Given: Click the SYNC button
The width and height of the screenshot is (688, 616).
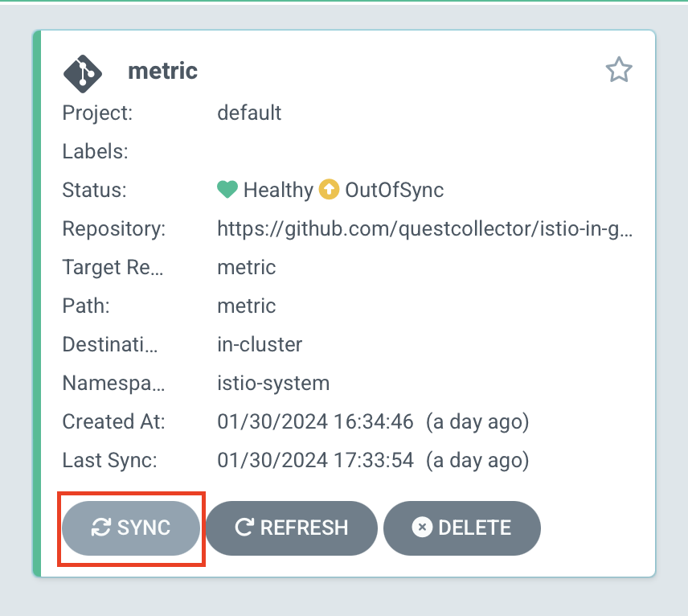Looking at the screenshot, I should click(x=131, y=528).
